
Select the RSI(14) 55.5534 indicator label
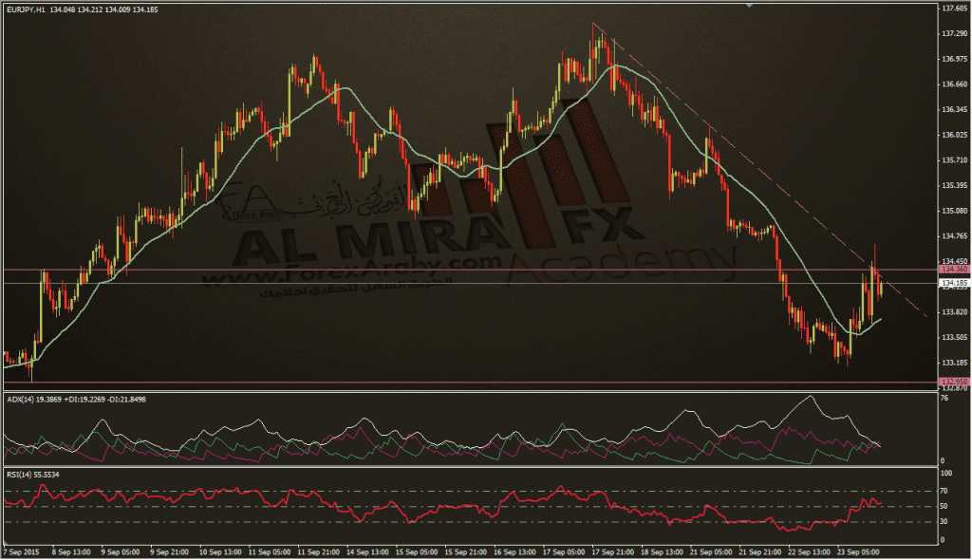tap(33, 475)
